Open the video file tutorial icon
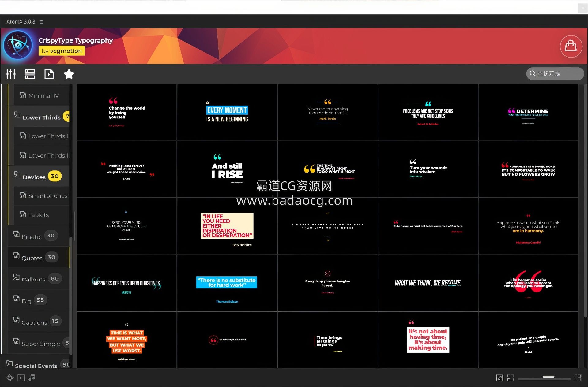The height and width of the screenshot is (387, 588). click(x=49, y=74)
